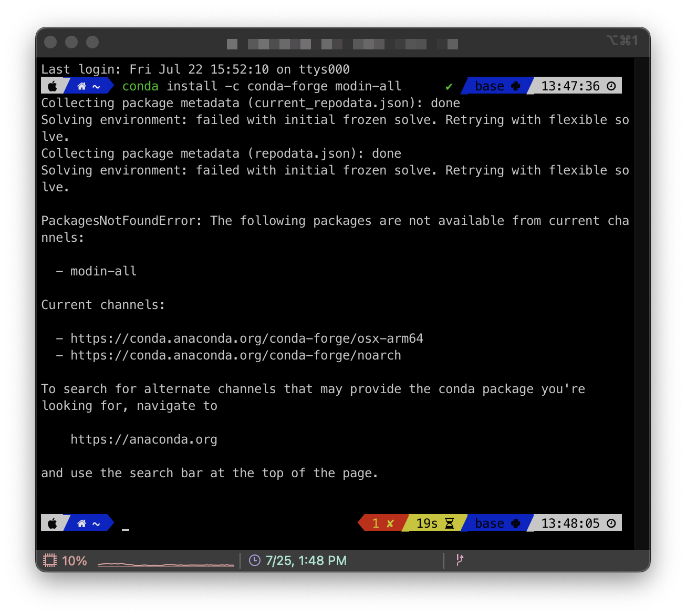
Task: Click the clock icon beside 13:47:36
Action: pyautogui.click(x=611, y=86)
